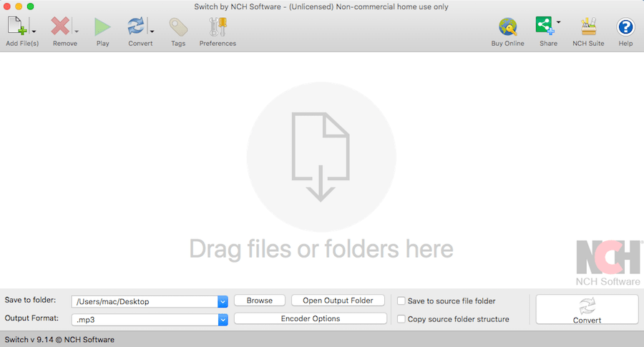Open Encoder Options
The height and width of the screenshot is (347, 644).
[x=311, y=318]
